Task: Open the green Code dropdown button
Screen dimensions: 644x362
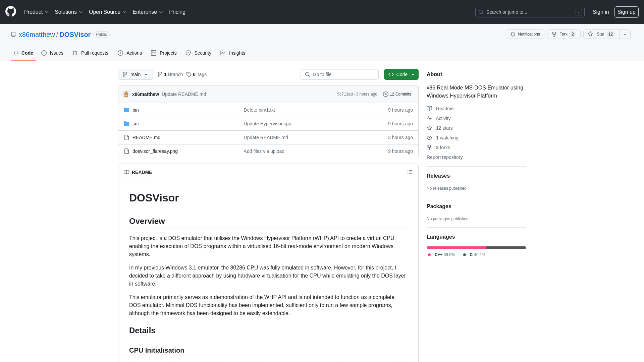Action: click(x=401, y=74)
